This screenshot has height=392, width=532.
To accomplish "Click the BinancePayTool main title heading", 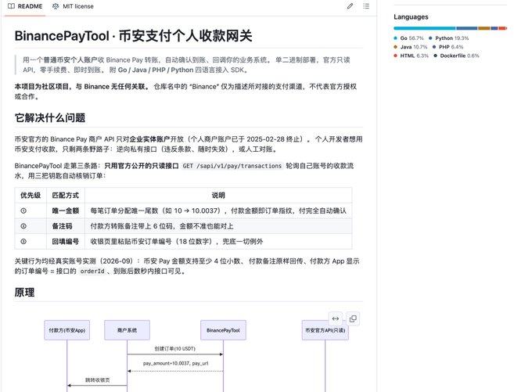I will [133, 36].
